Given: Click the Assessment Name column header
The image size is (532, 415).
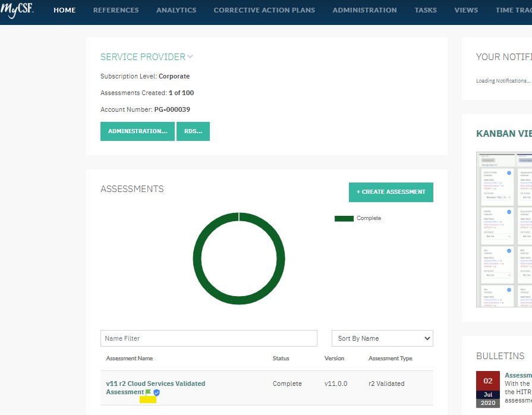Looking at the screenshot, I should point(129,359).
